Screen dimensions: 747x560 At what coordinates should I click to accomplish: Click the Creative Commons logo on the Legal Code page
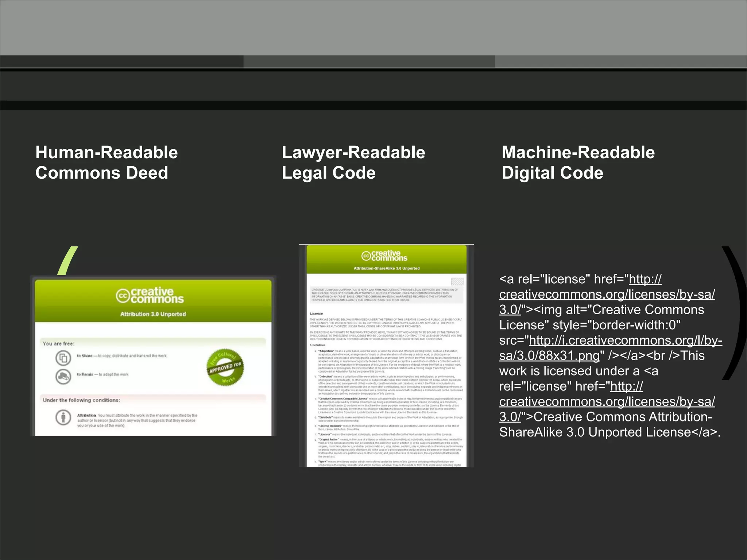point(384,256)
